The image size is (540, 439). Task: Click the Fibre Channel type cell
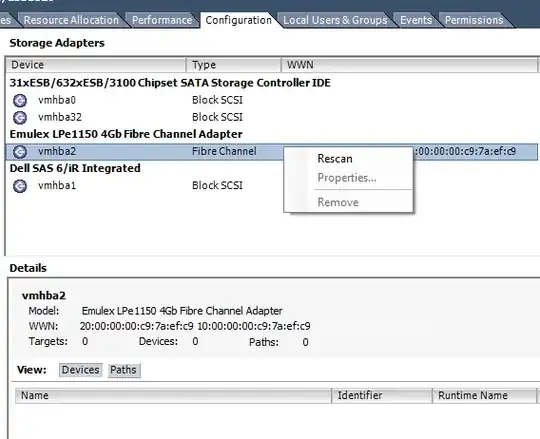(x=224, y=151)
